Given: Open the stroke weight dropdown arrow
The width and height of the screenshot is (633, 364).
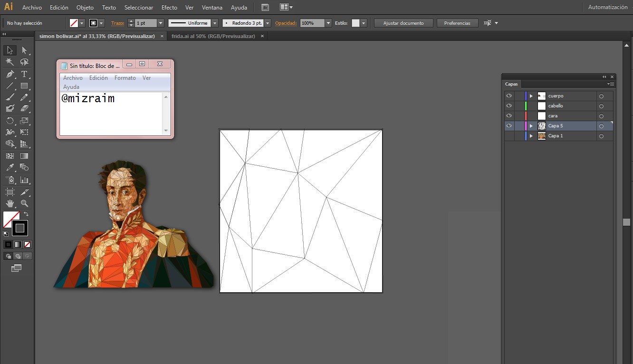Looking at the screenshot, I should 160,23.
